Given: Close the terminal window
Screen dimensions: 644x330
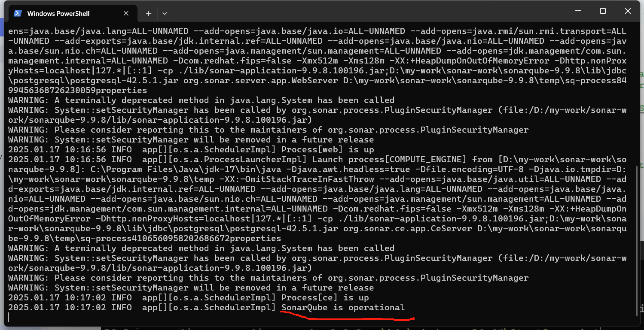Looking at the screenshot, I should tap(629, 11).
